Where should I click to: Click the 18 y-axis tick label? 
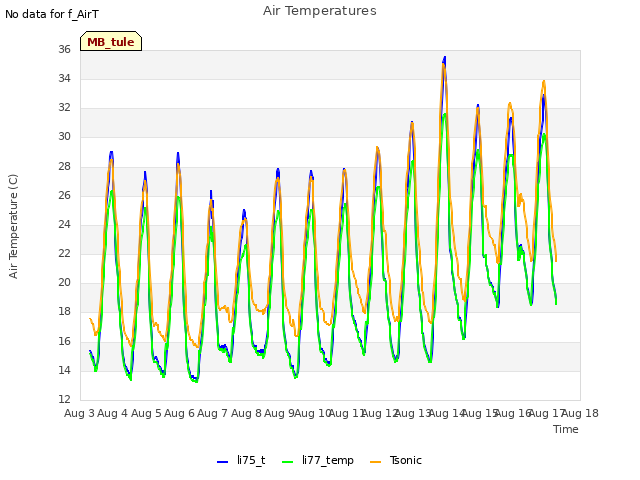coord(64,312)
